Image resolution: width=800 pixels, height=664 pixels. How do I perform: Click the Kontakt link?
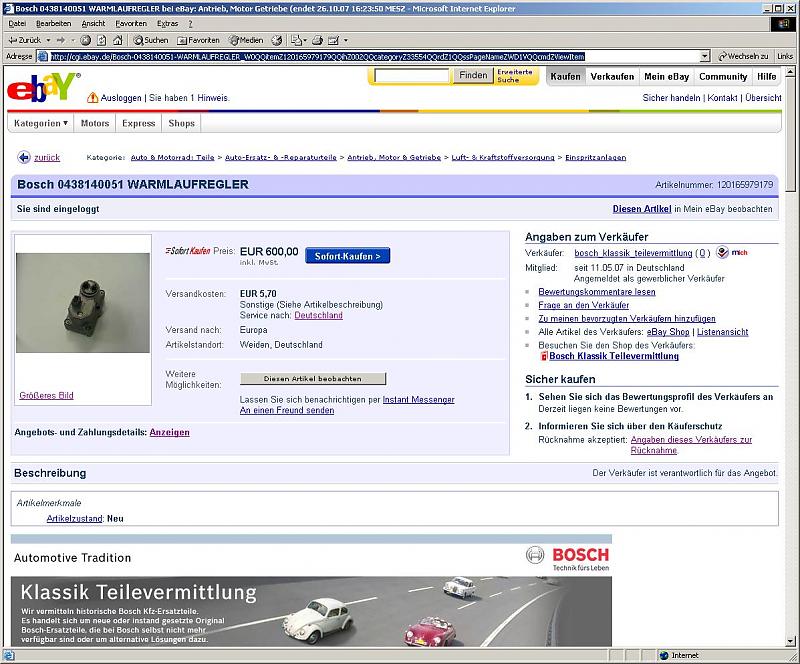click(722, 97)
